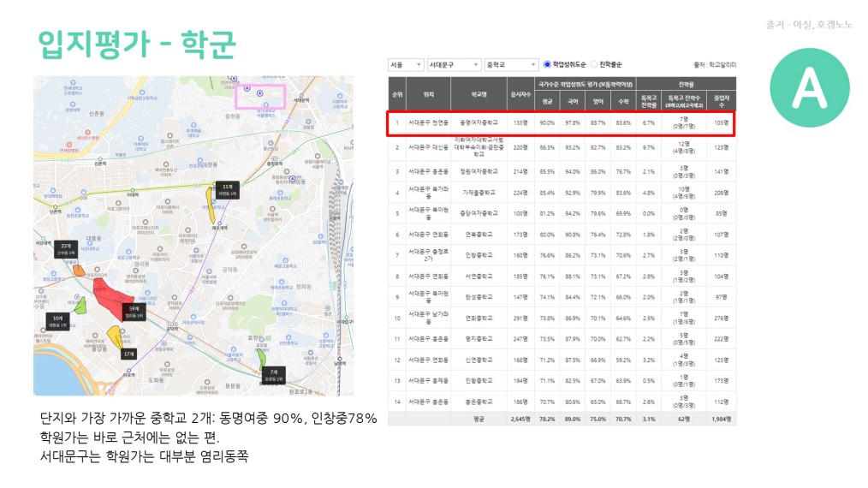Click 중앙여자중학교 in the table
The width and height of the screenshot is (868, 488).
(479, 213)
